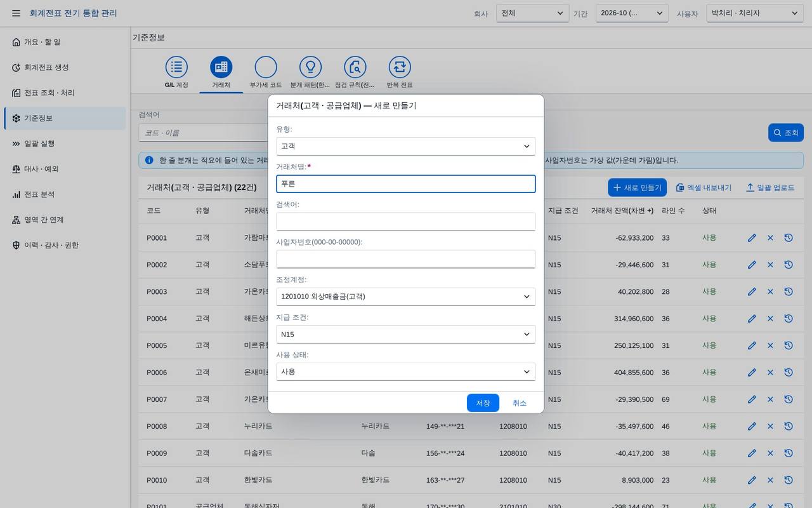
Task: Click delete X icon for row P0007
Action: 770,399
